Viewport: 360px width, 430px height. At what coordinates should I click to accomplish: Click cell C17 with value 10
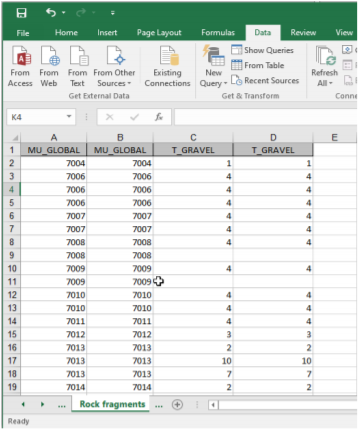pos(193,361)
